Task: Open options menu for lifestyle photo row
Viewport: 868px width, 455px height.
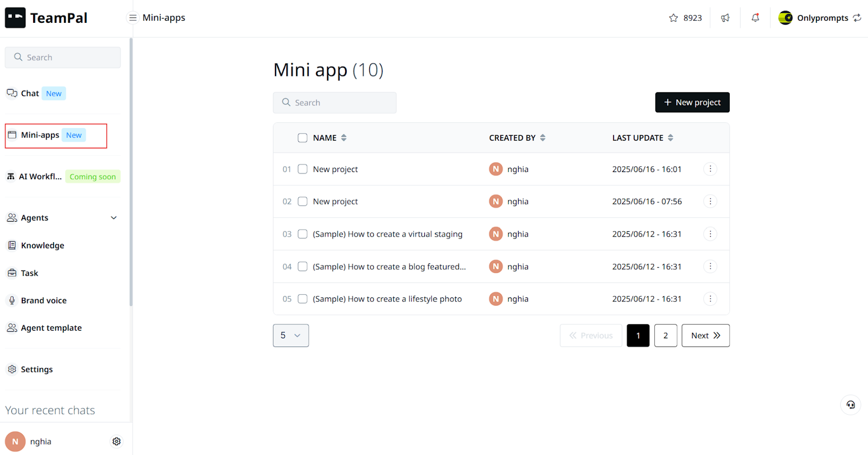Action: click(x=710, y=299)
